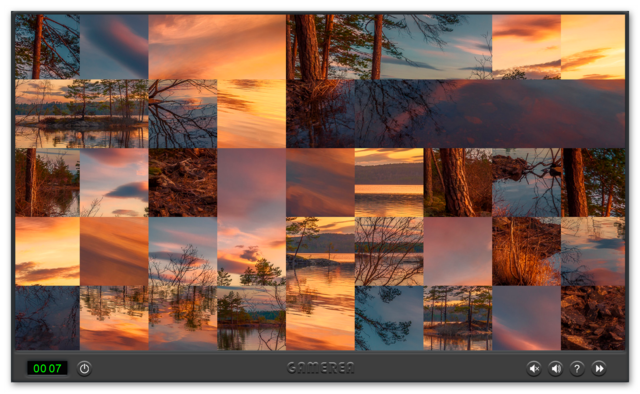Select the orange-brown diagonal streaks tile in fourth row
640x394 pixels.
point(114,252)
